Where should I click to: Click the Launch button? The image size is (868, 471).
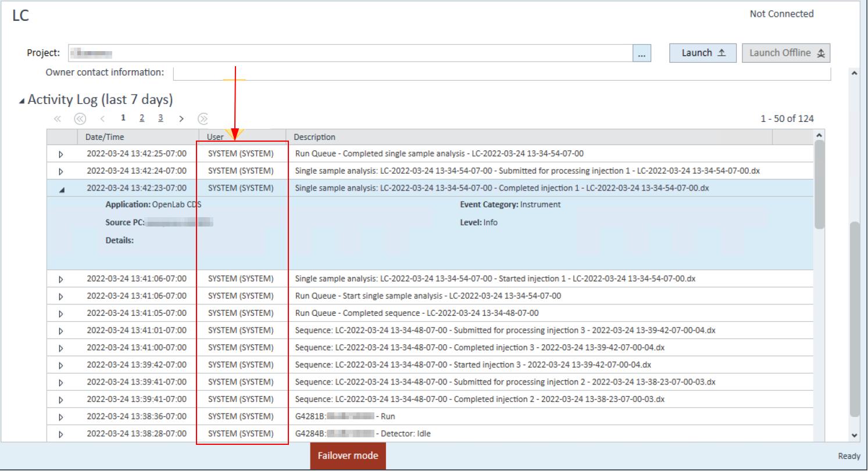click(x=703, y=53)
